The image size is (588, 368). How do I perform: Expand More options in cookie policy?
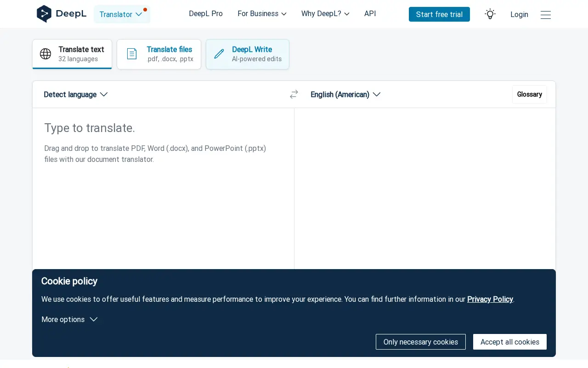(69, 319)
